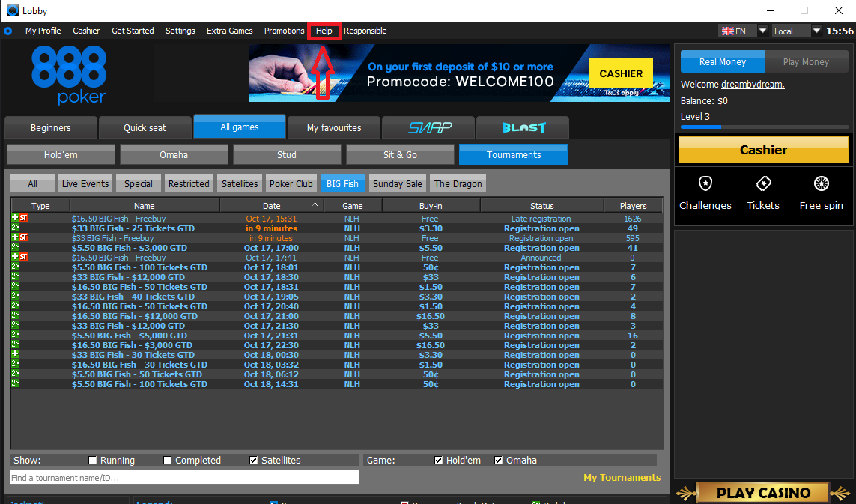
Task: Focus the Find a tournament search field
Action: click(x=184, y=477)
